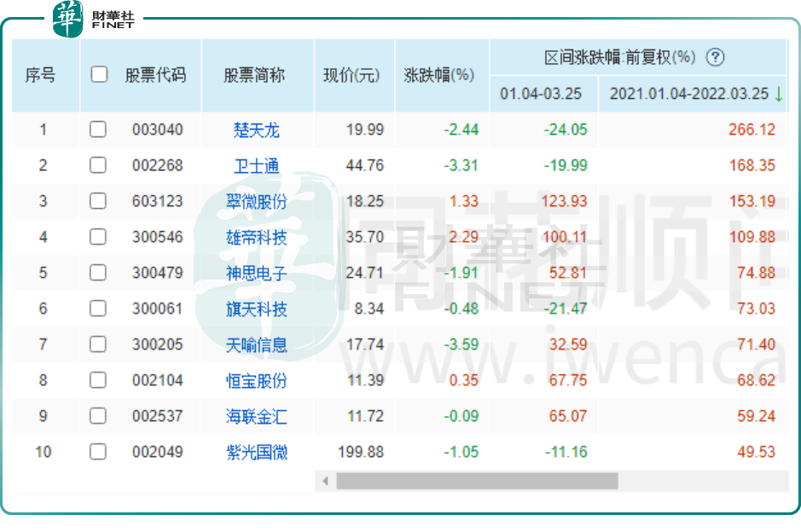The height and width of the screenshot is (532, 801).
Task: Open the 恒宝股份 stock link
Action: pyautogui.click(x=257, y=381)
